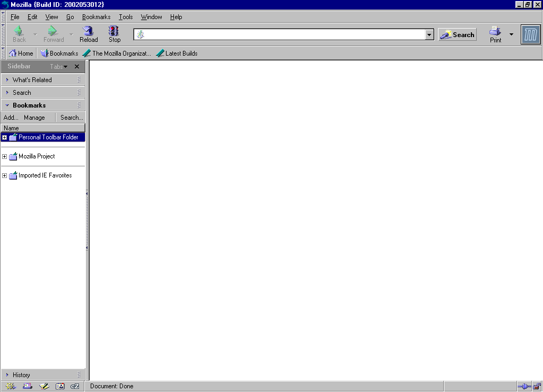Reload the current page
The width and height of the screenshot is (543, 392).
coord(89,34)
